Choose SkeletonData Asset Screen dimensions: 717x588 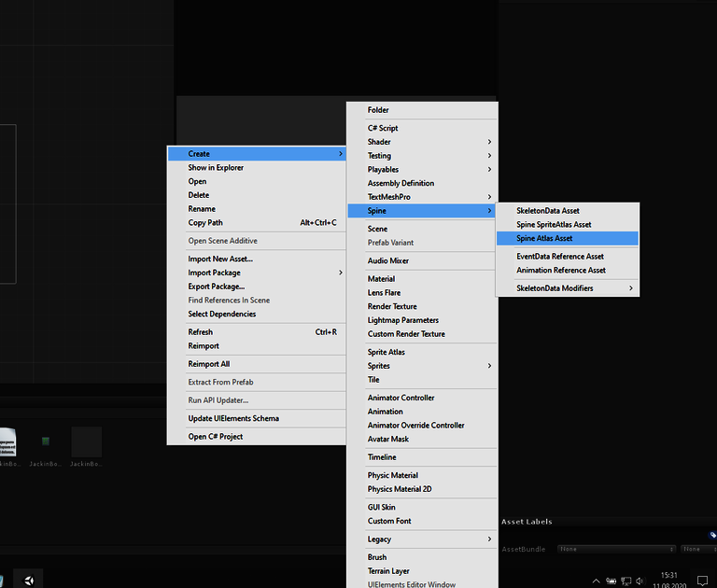pos(567,211)
